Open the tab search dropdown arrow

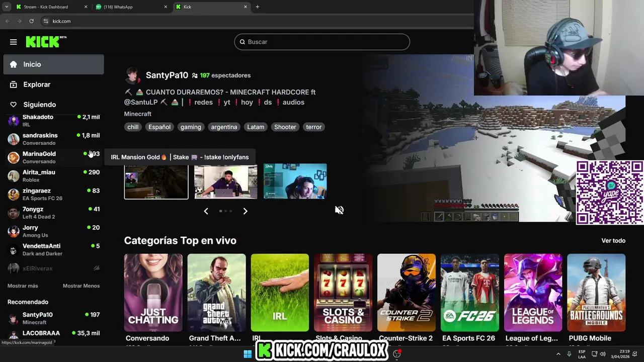(7, 7)
